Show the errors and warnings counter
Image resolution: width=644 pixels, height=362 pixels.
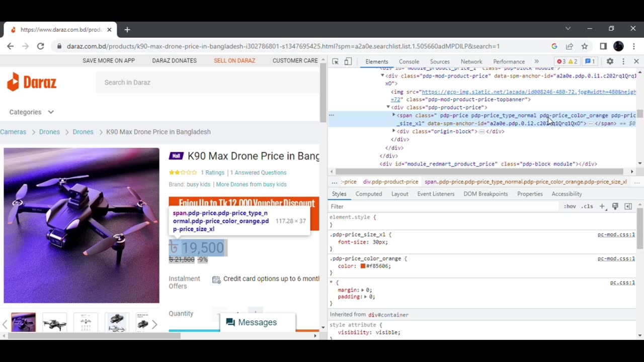[567, 61]
